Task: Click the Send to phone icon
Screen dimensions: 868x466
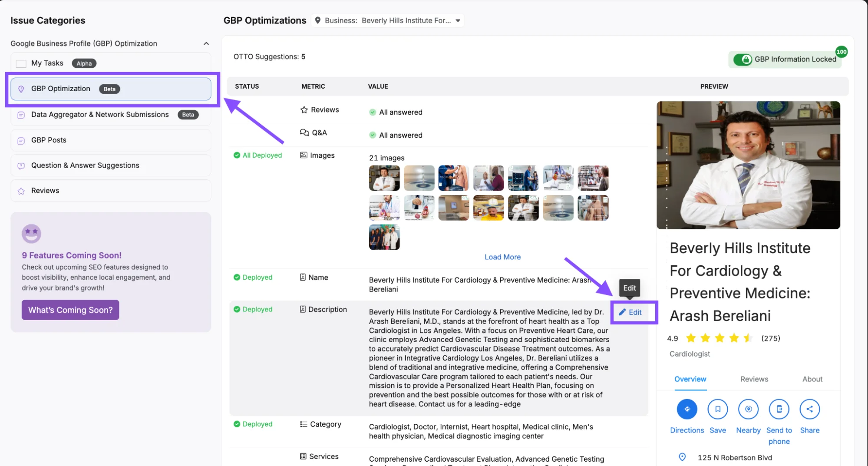Action: 779,409
